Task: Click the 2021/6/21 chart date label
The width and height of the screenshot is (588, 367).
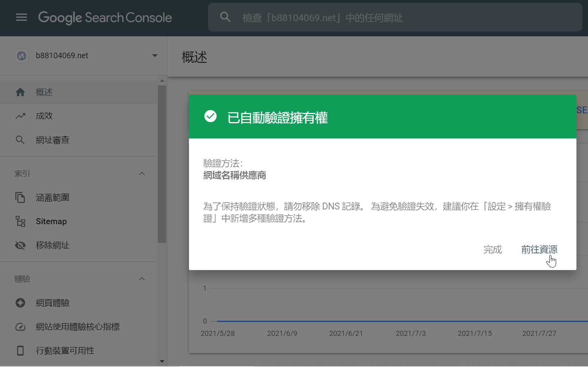Action: [346, 333]
